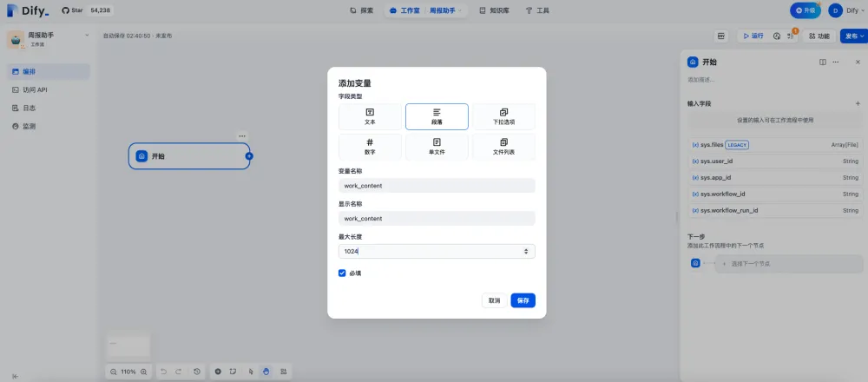This screenshot has height=382, width=868.
Task: Click the 保存 button
Action: [523, 300]
